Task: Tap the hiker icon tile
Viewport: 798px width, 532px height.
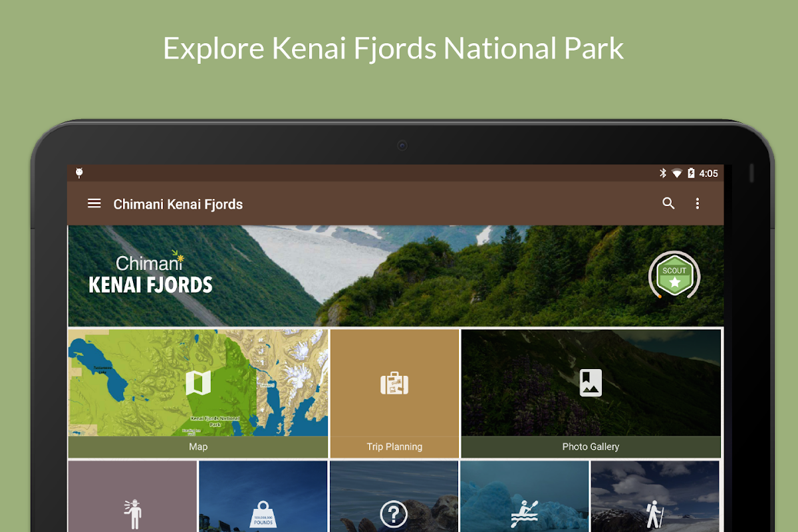Action: coord(654,514)
